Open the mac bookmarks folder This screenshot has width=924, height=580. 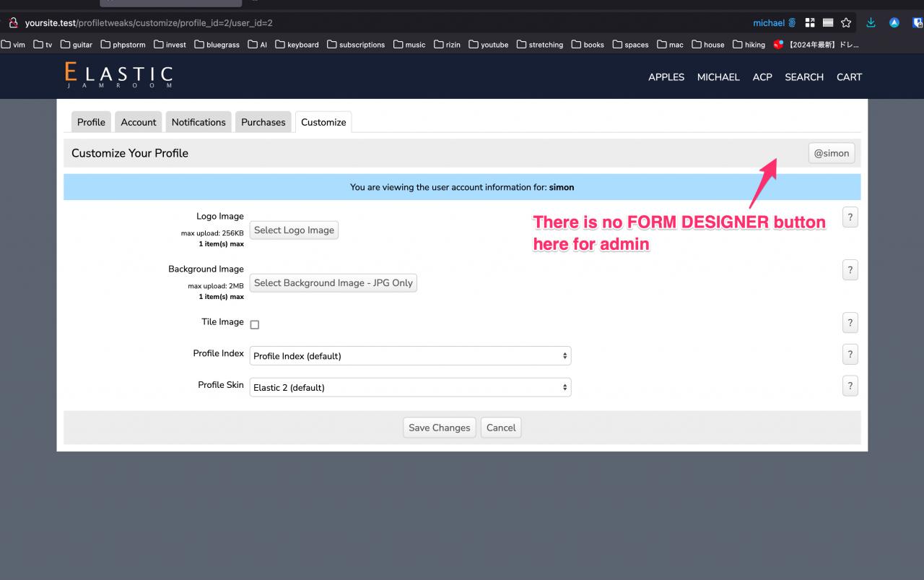click(x=670, y=45)
